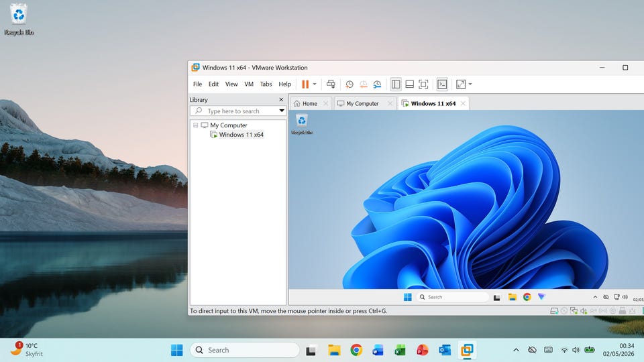Click the guest VM taskbar Search box
644x362 pixels.
pyautogui.click(x=453, y=297)
